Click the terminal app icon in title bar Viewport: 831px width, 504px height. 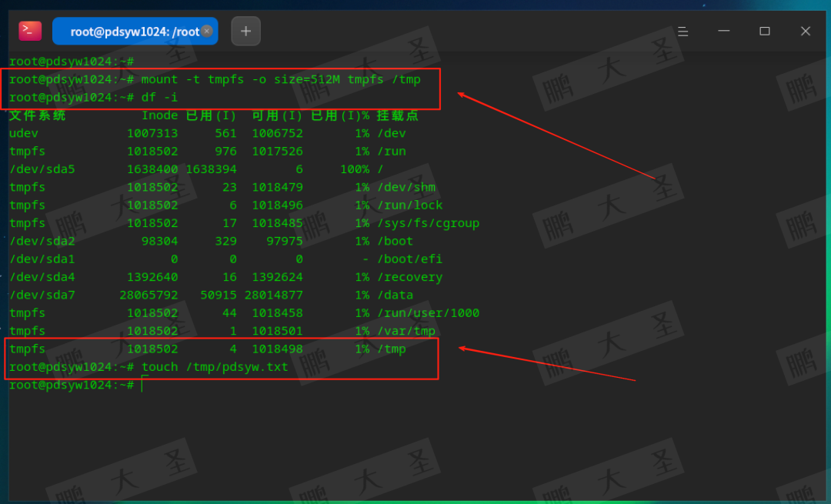tap(30, 32)
